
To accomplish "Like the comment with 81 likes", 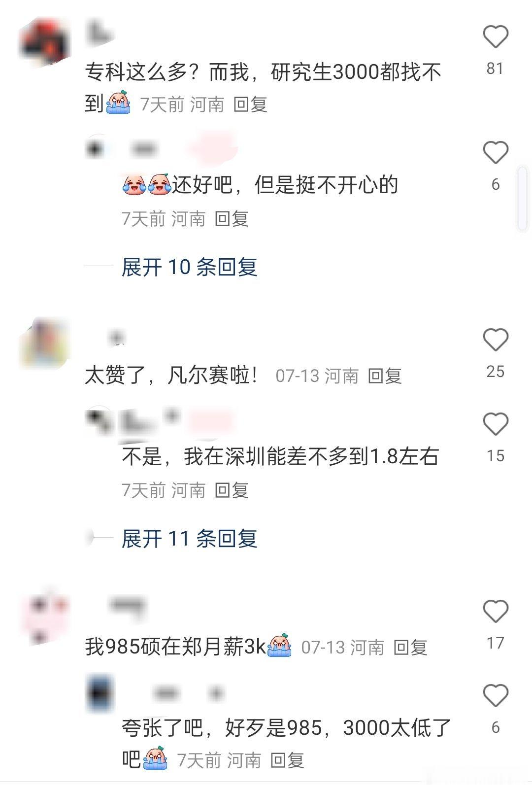I will (495, 37).
